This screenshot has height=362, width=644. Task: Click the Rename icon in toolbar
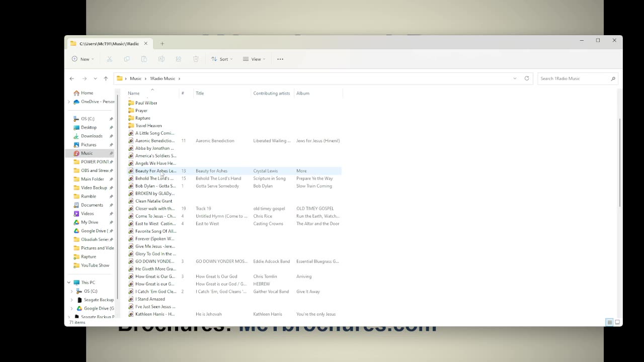[162, 59]
